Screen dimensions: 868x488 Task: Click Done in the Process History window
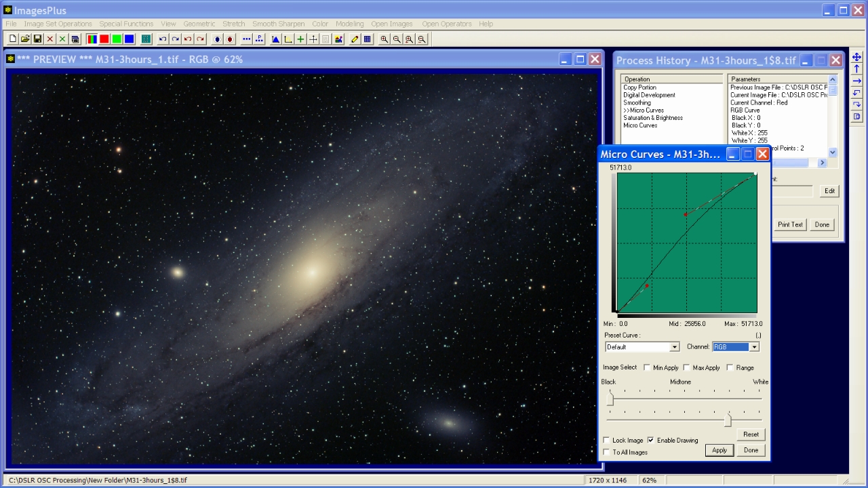point(822,224)
